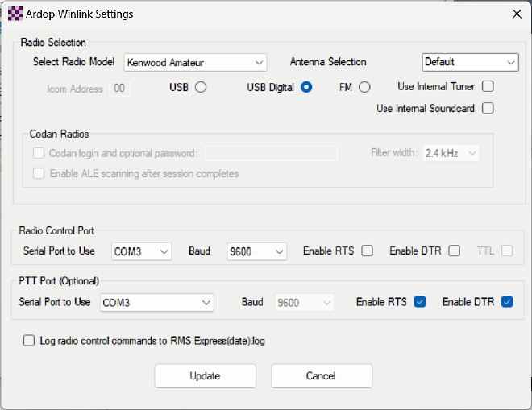Open PTT Port Baud dropdown
This screenshot has width=532, height=410.
click(305, 303)
